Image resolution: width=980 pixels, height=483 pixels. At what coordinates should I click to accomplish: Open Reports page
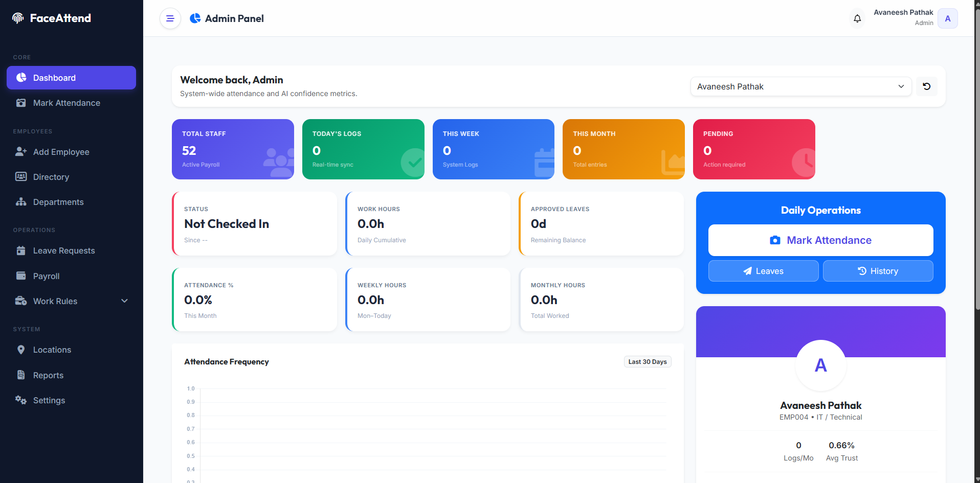71,375
